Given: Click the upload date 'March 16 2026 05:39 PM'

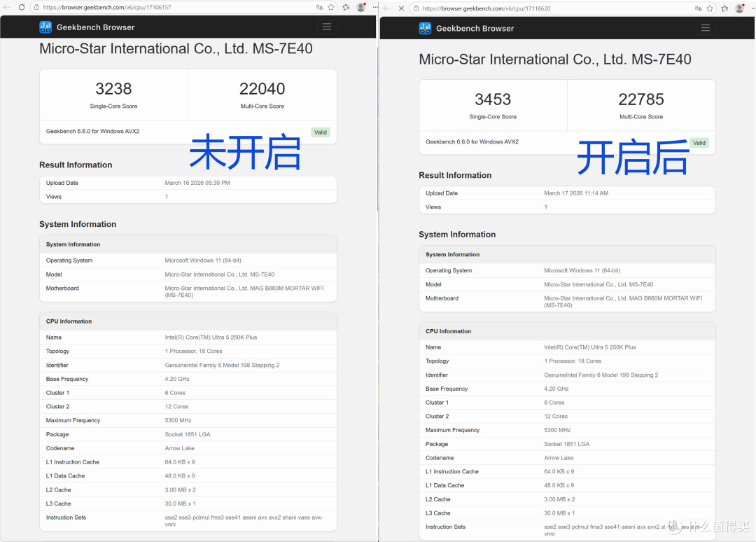Looking at the screenshot, I should (197, 183).
